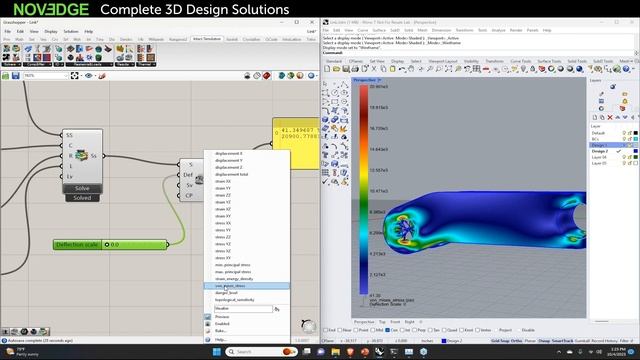This screenshot has width=640, height=360.
Task: Toggle Grid Snap in Rhino status bar
Action: click(x=500, y=341)
